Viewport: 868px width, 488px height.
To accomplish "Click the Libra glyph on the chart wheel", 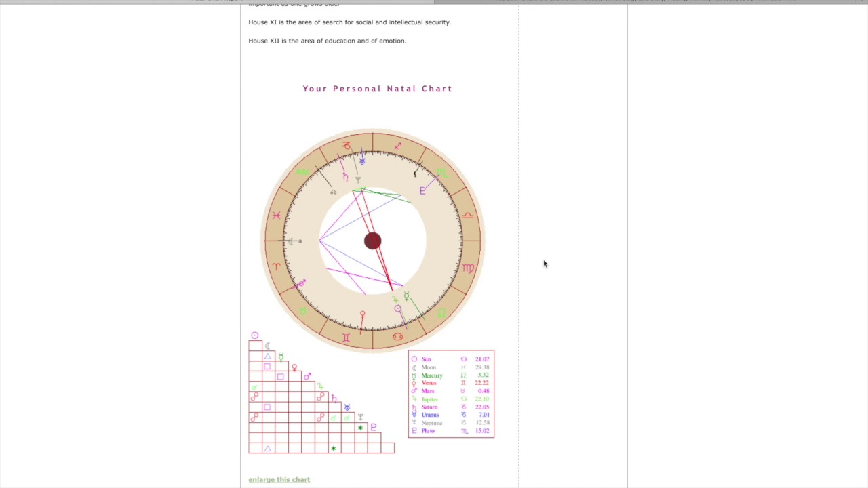I will [x=468, y=216].
